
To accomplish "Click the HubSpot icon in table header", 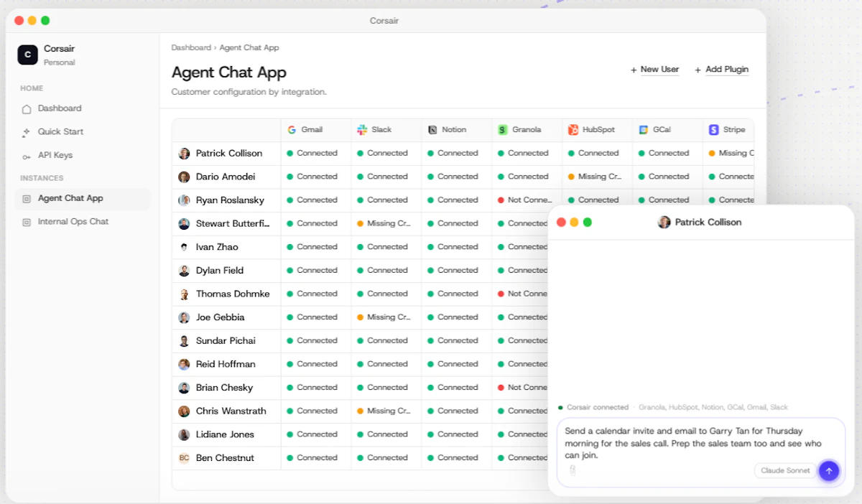I will pyautogui.click(x=573, y=130).
